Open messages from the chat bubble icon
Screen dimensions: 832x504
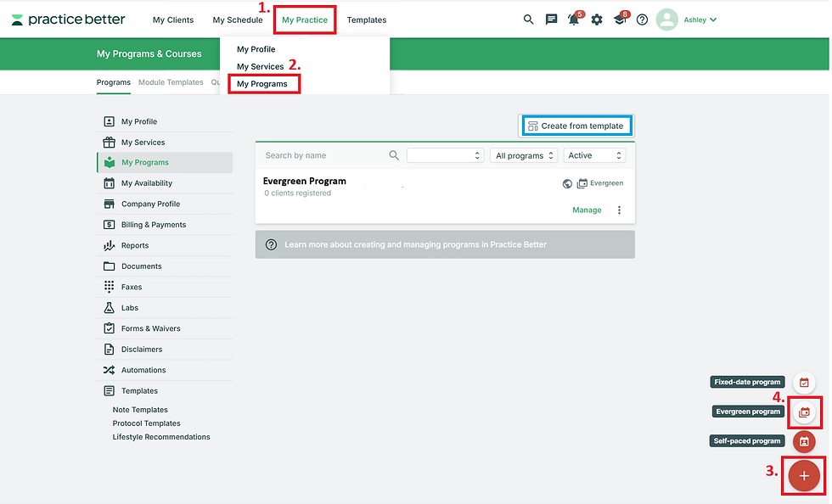coord(551,19)
